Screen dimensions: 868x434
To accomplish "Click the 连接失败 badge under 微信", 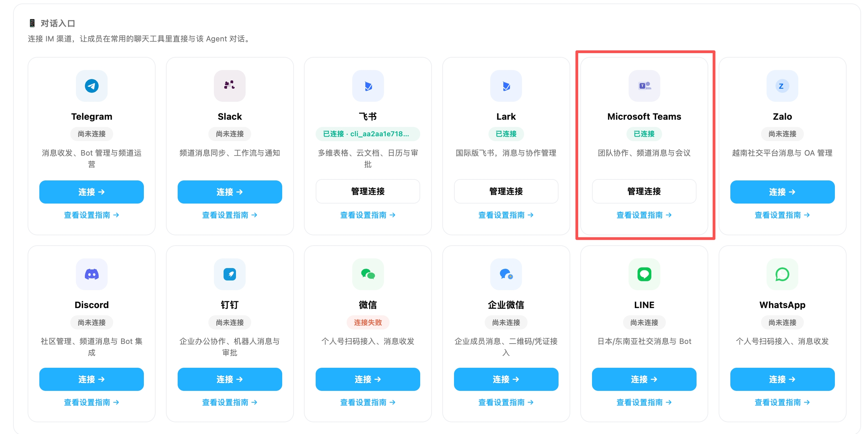I will coord(368,323).
